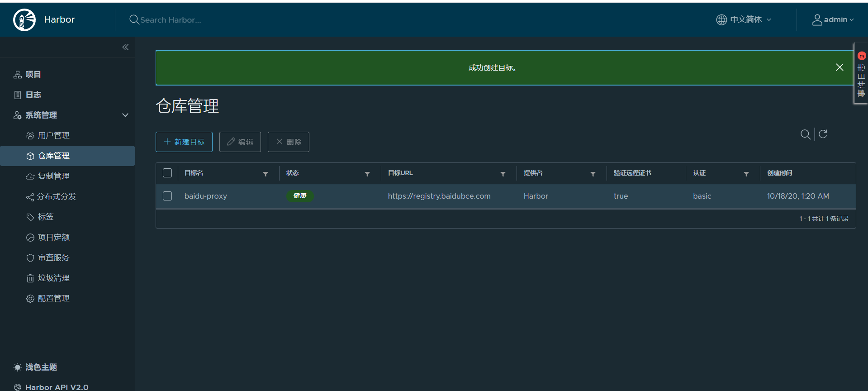868x391 pixels.
Task: Open 审查服务 page
Action: click(x=53, y=257)
